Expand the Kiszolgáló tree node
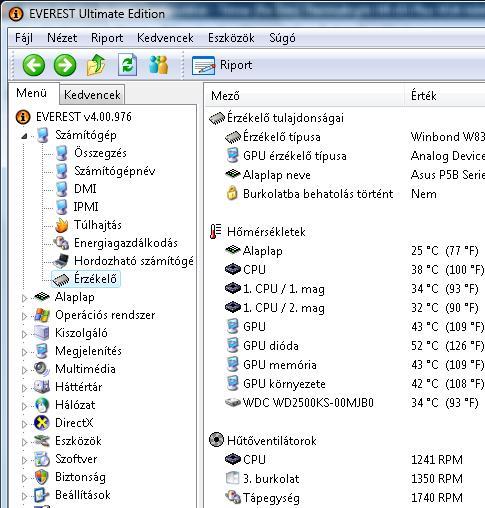 pos(24,334)
